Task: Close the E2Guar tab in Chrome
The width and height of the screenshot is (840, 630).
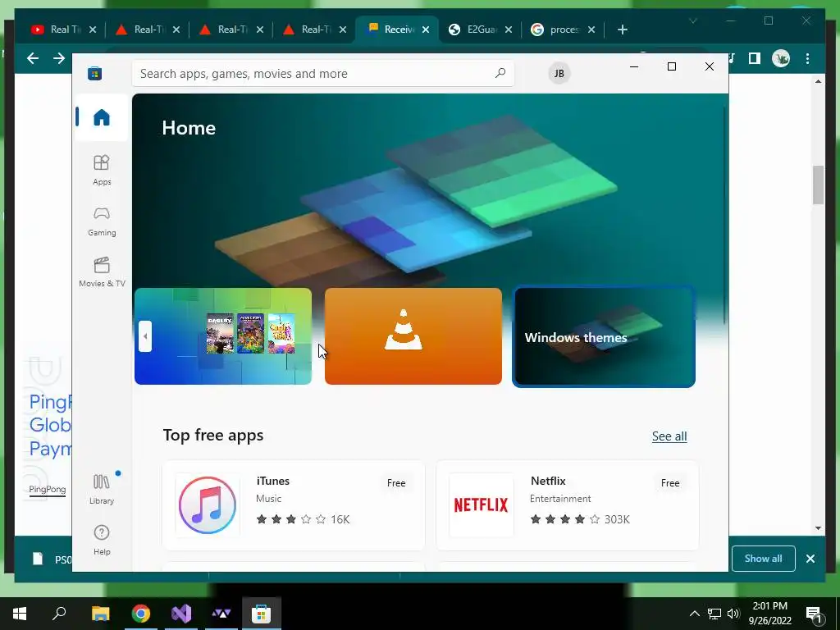Action: click(x=509, y=30)
